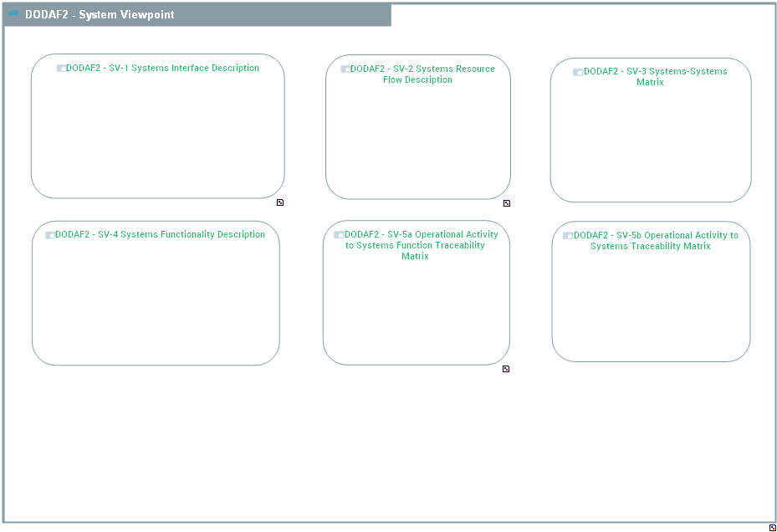Click the corner marker of the System Viewpoint frame
The image size is (777, 532).
(x=772, y=527)
